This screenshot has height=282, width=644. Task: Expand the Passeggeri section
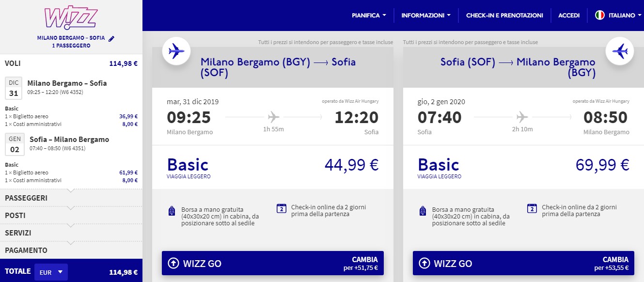point(71,198)
